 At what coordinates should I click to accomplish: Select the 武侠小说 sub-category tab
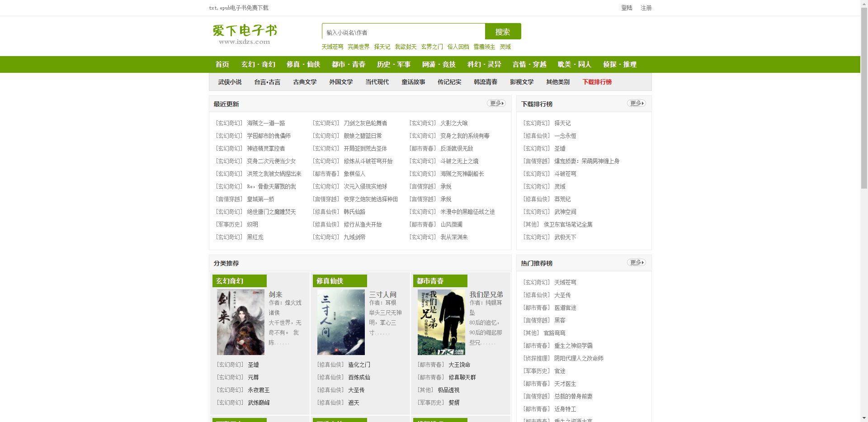pyautogui.click(x=229, y=82)
